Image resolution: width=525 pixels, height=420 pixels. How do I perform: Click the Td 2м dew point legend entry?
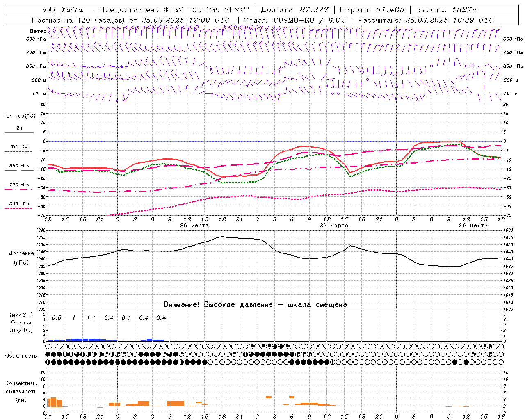tap(19, 147)
